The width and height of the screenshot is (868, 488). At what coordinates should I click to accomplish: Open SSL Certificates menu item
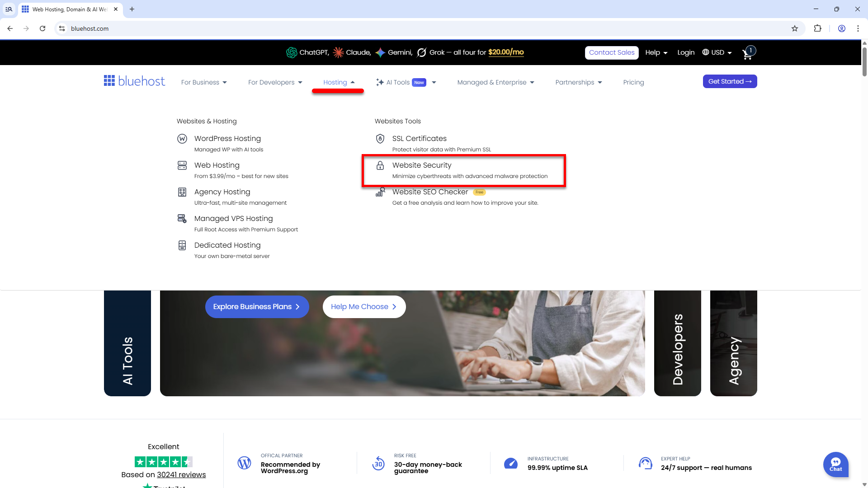pyautogui.click(x=419, y=139)
